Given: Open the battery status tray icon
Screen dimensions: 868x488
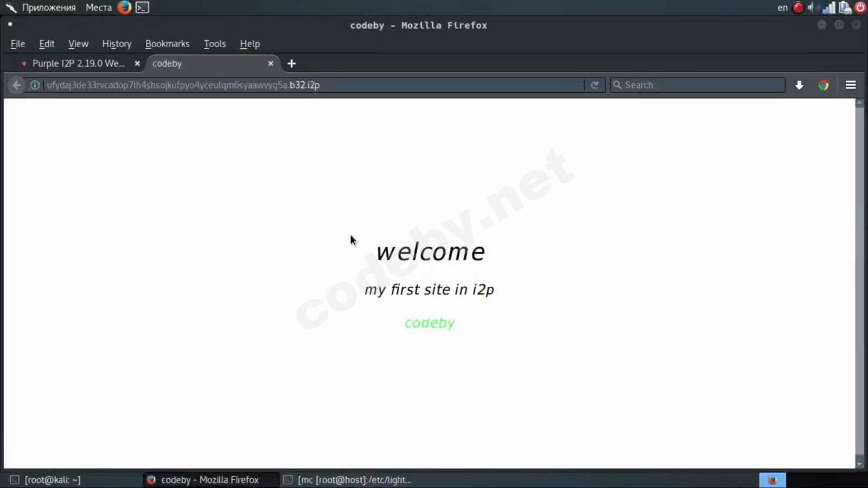Looking at the screenshot, I should tap(845, 8).
